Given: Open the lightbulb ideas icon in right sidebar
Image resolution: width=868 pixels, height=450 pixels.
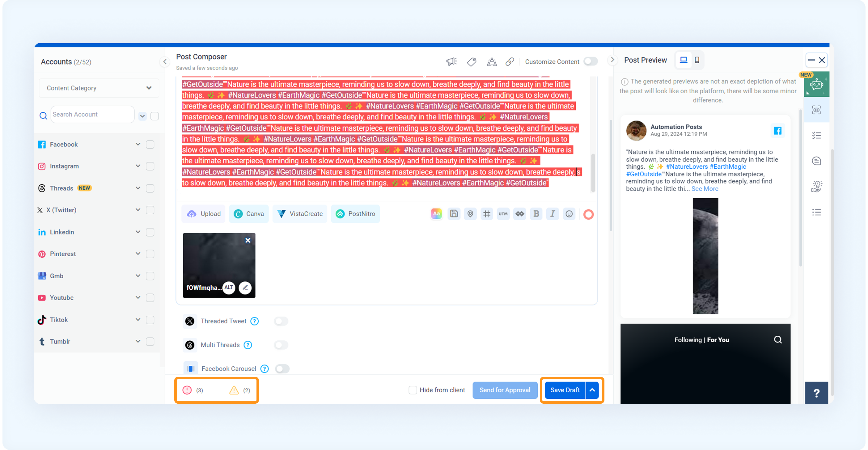Looking at the screenshot, I should pyautogui.click(x=816, y=186).
